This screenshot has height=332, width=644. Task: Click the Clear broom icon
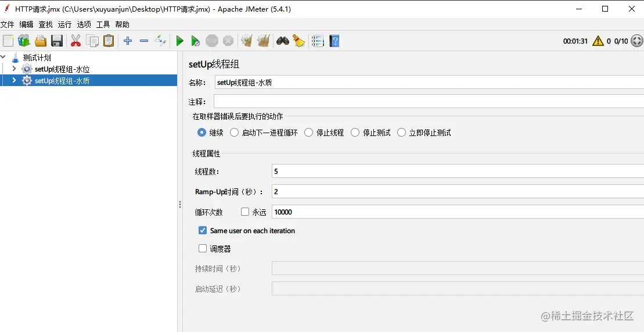pyautogui.click(x=247, y=41)
